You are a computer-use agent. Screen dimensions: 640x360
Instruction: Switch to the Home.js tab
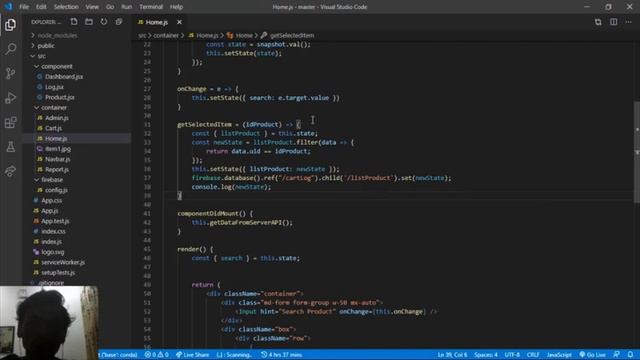157,22
